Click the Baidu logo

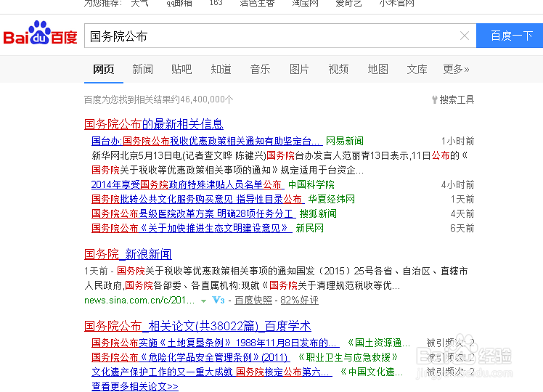40,33
